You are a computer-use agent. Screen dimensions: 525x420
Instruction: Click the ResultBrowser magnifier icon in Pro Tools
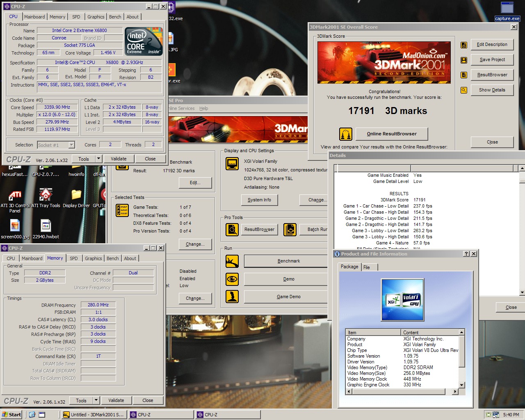(x=232, y=229)
